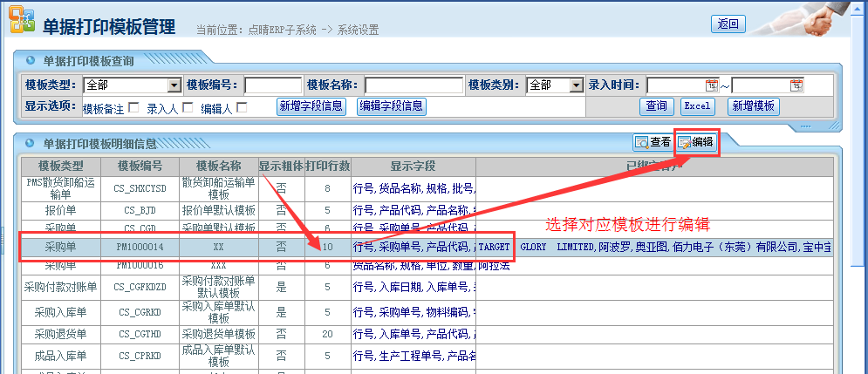The width and height of the screenshot is (868, 374).
Task: Click the 查看 view icon button
Action: pyautogui.click(x=653, y=142)
